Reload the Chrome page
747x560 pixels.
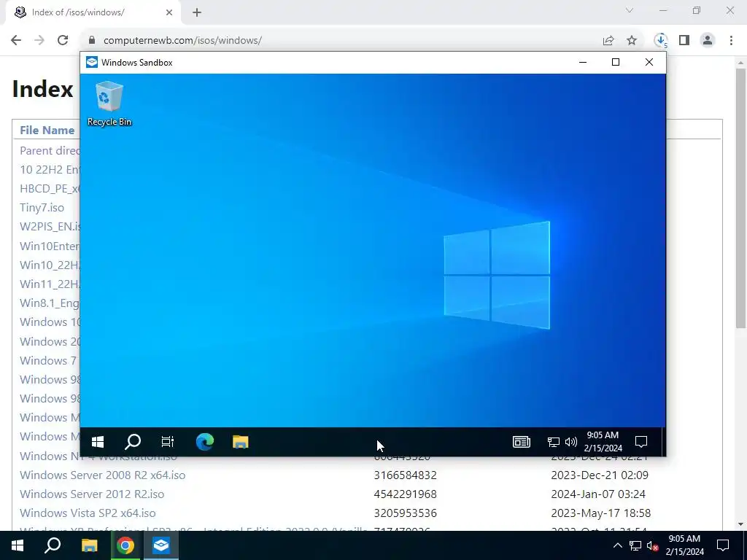(63, 41)
